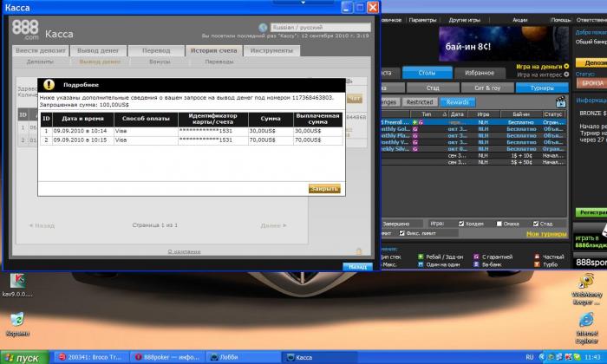Click the warning icon in the Подробнее dialog
This screenshot has height=364, width=607.
pos(49,85)
